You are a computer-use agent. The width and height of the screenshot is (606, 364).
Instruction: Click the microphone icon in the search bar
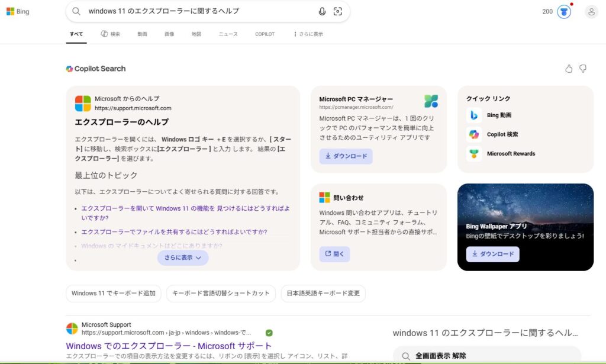[322, 11]
